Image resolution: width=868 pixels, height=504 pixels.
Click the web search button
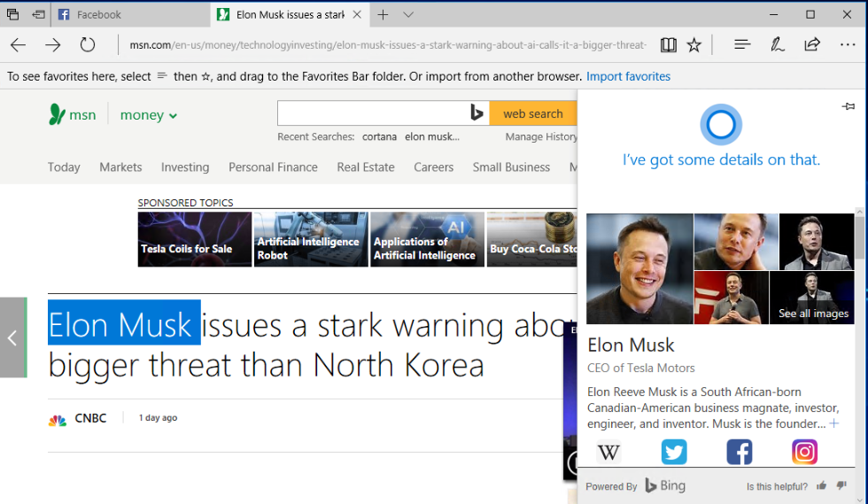tap(533, 113)
